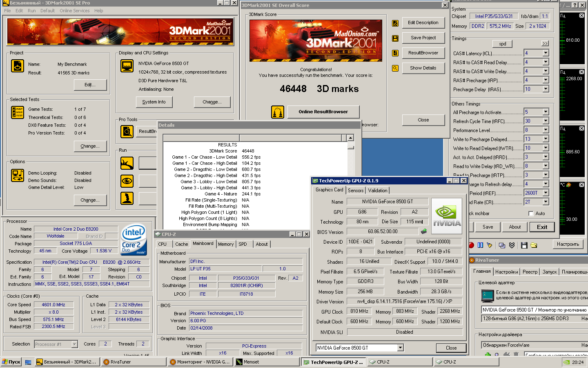Click the Selected Tests checklist icon
Screen dimensions: 588x368
coord(17,112)
